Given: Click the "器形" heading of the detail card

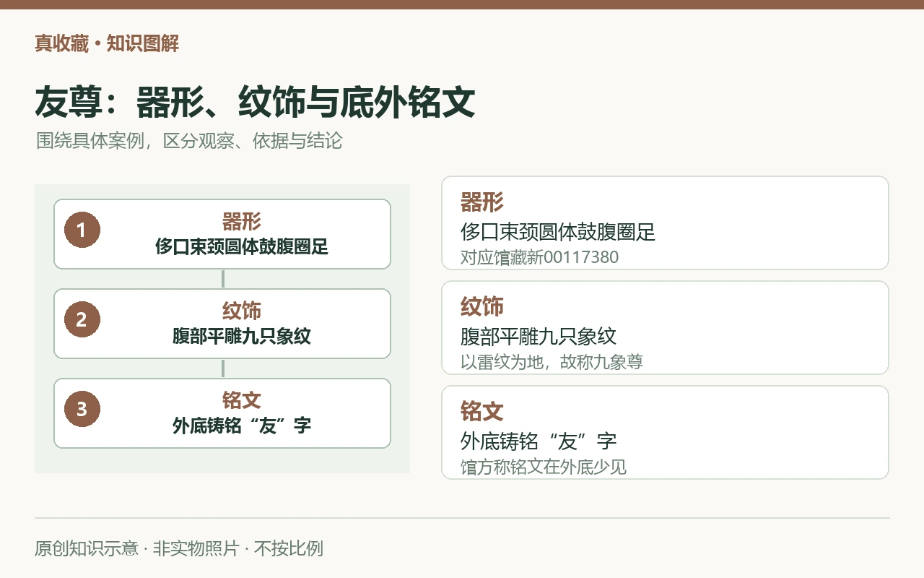Looking at the screenshot, I should coord(482,202).
